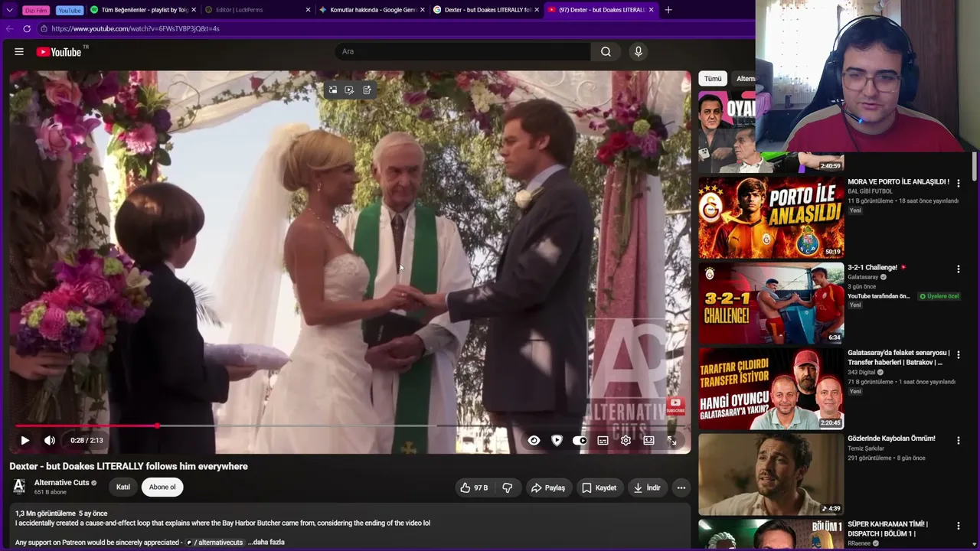Open the Dizi Film tab group
The height and width of the screenshot is (551, 980).
point(36,10)
